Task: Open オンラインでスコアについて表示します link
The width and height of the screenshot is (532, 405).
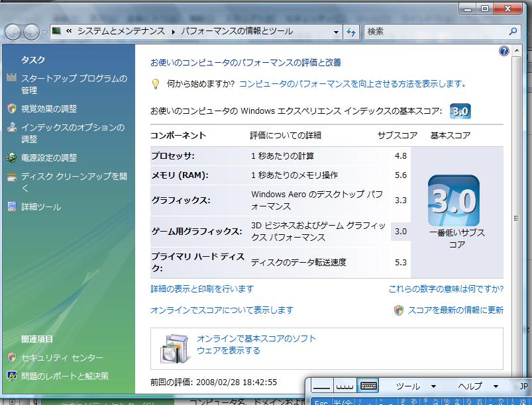Action: 222,310
